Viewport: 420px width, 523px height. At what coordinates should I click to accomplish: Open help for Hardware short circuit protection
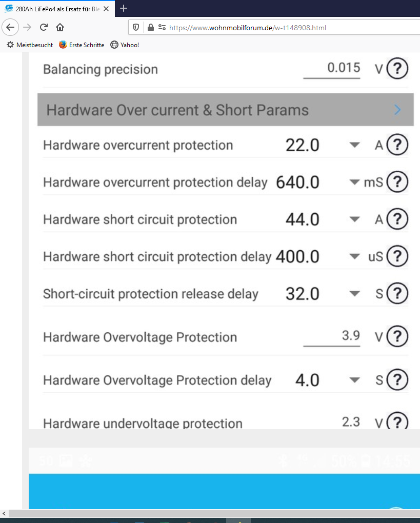(x=397, y=219)
